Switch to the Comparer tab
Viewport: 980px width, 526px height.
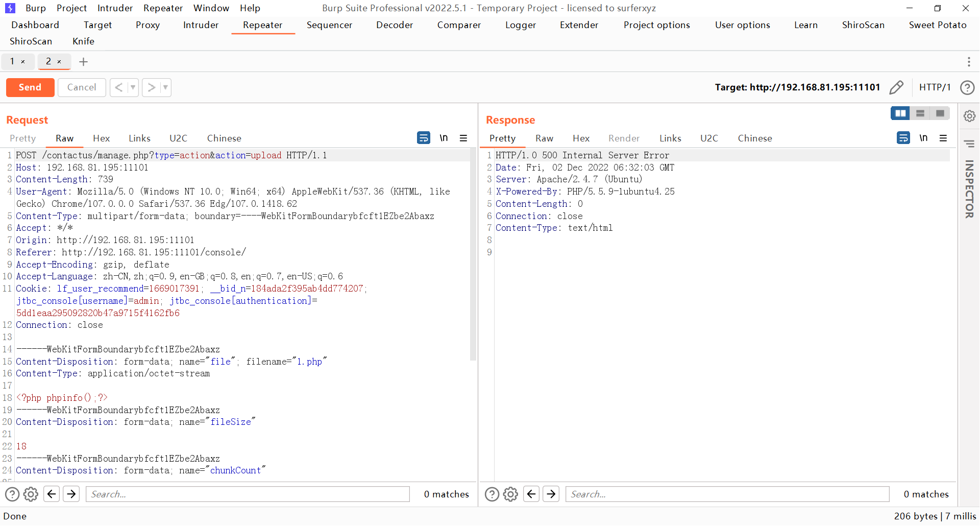tap(459, 25)
